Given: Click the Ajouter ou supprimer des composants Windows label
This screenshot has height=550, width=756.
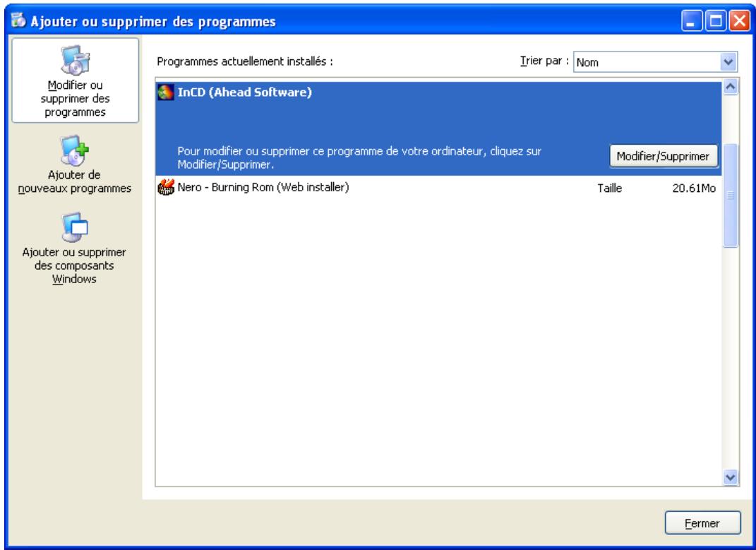Looking at the screenshot, I should click(74, 265).
